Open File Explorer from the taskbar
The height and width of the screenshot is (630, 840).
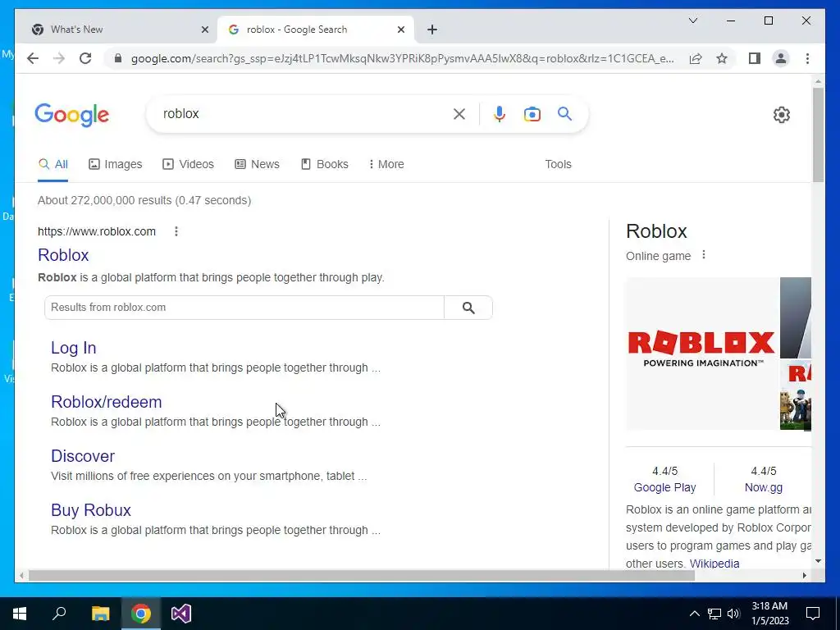tap(100, 614)
